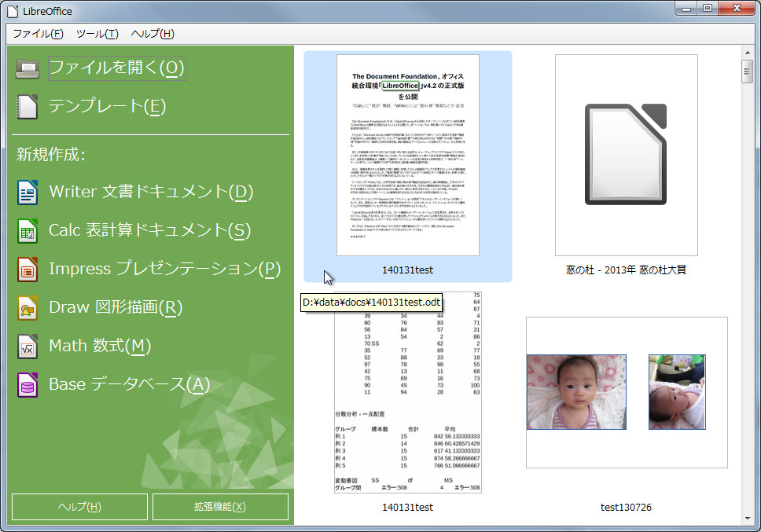Open the 窓の杜 2013年 窓の杜大賞 document
Screen dimensions: 761x532
(x=627, y=155)
